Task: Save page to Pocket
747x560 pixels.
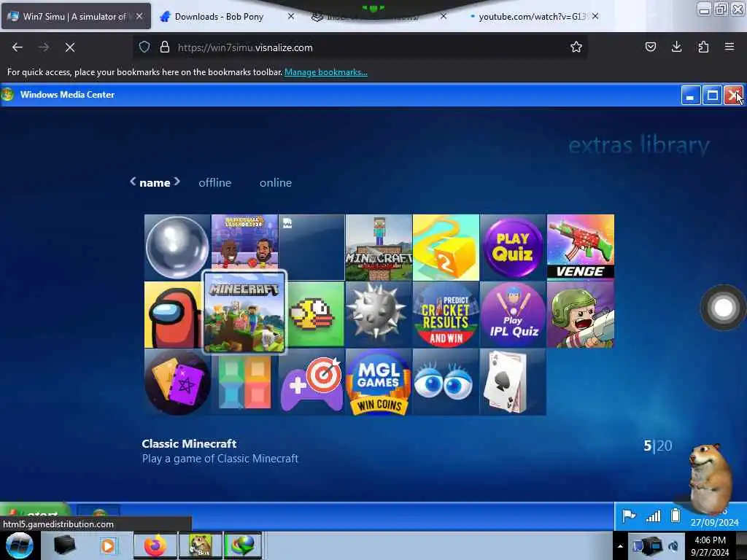Action: coord(651,47)
